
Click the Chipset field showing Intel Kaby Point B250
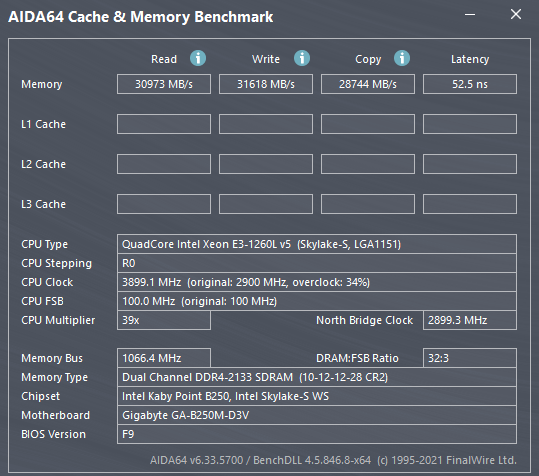[x=317, y=396]
